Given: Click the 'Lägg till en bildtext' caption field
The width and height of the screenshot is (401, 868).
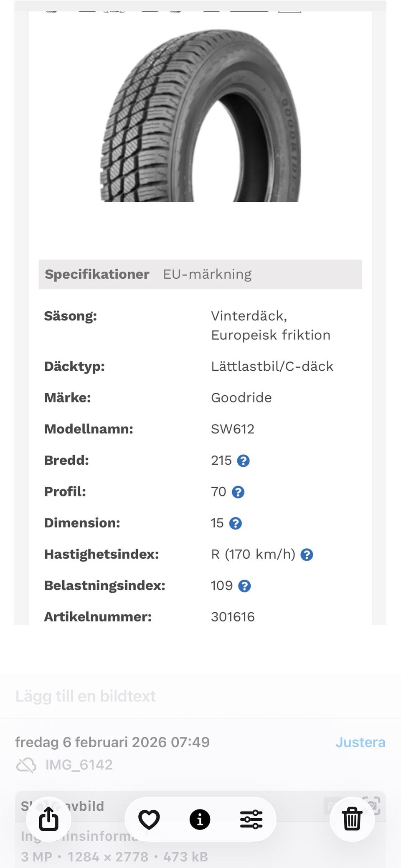Looking at the screenshot, I should pyautogui.click(x=86, y=696).
